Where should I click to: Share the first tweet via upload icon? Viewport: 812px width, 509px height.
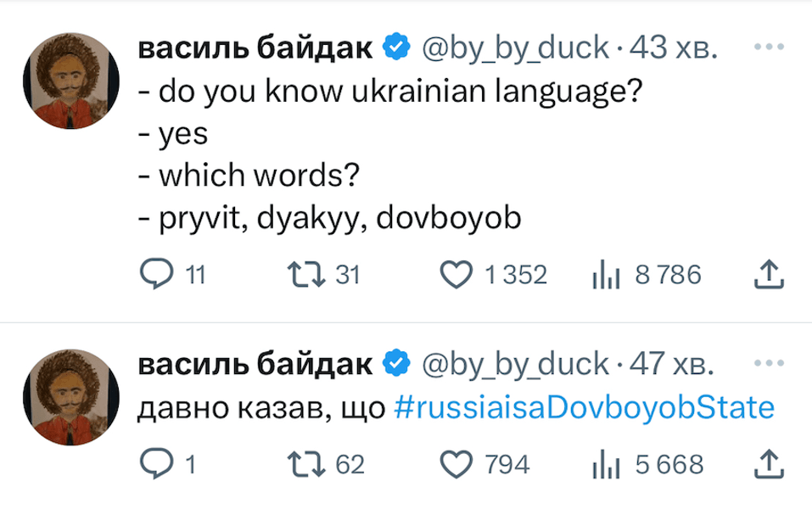(766, 274)
